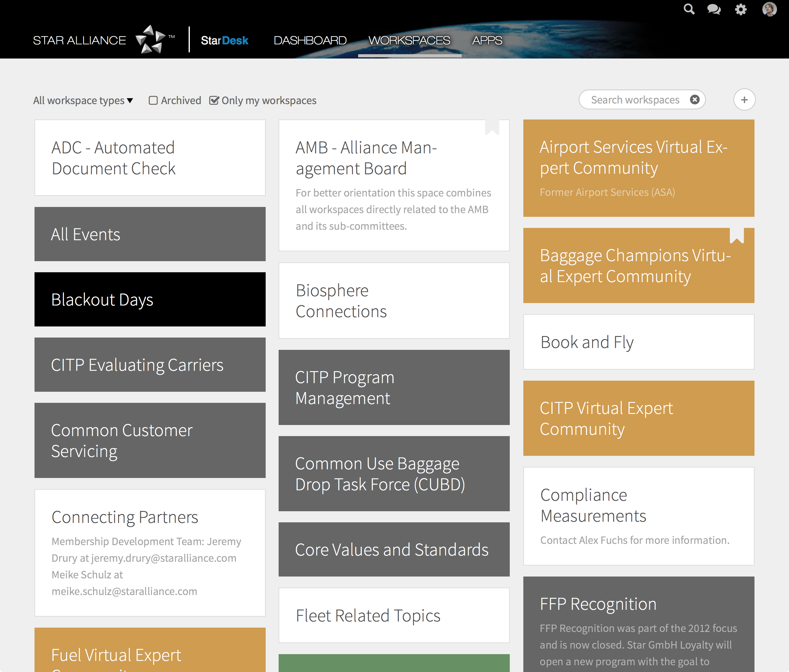The width and height of the screenshot is (789, 672).
Task: Expand the All workspace types dropdown
Action: click(83, 100)
